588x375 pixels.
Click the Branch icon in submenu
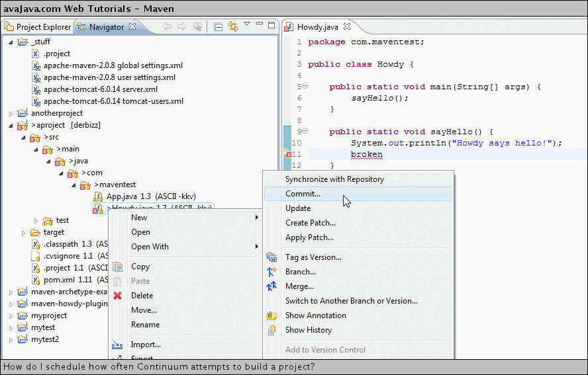pyautogui.click(x=271, y=272)
